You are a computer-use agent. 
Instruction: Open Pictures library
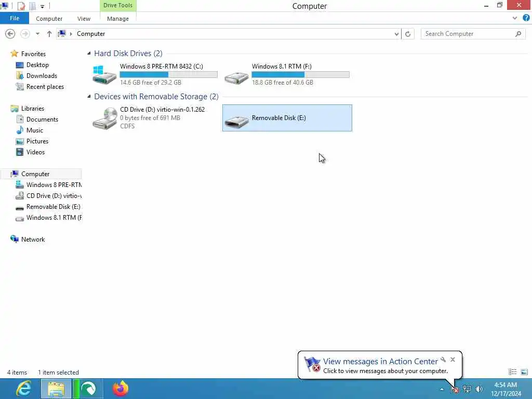37,141
